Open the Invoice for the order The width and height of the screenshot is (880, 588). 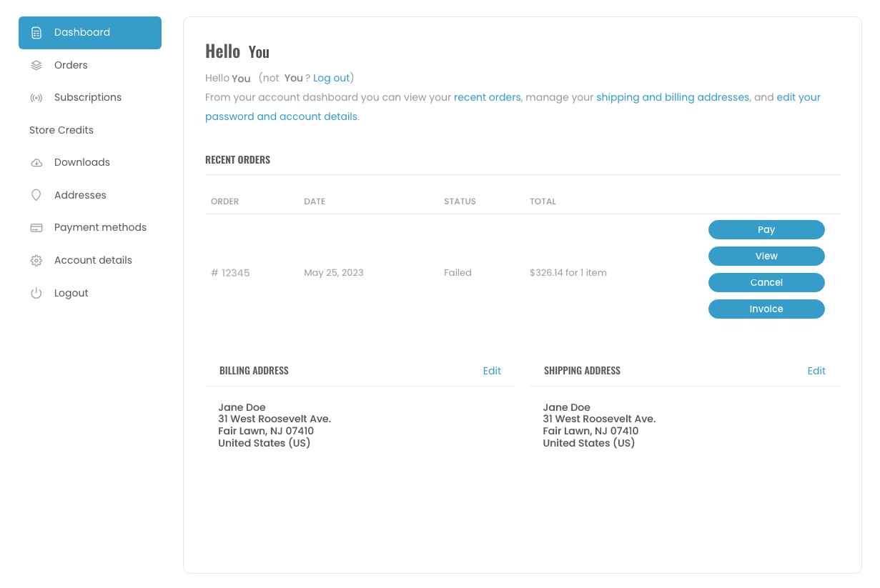(x=766, y=309)
